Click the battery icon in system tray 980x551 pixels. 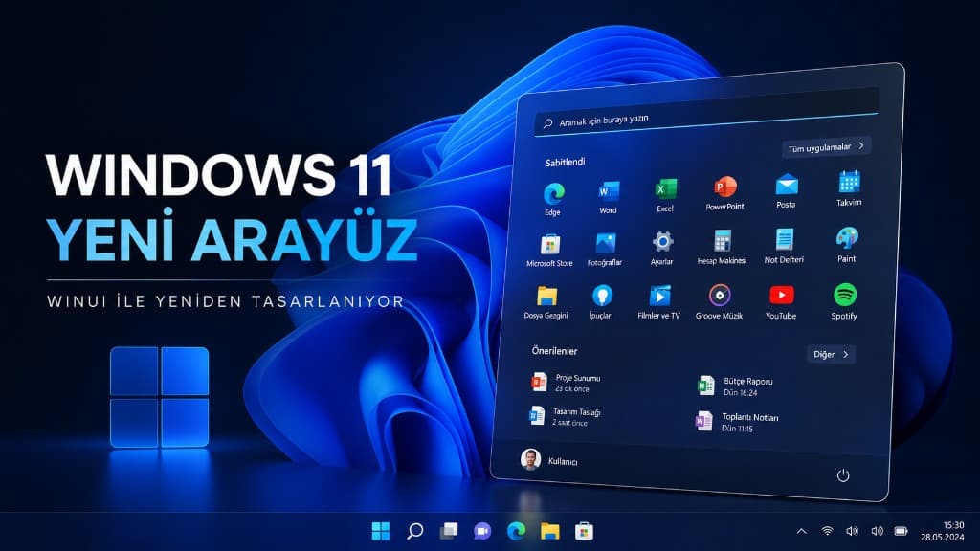[901, 531]
